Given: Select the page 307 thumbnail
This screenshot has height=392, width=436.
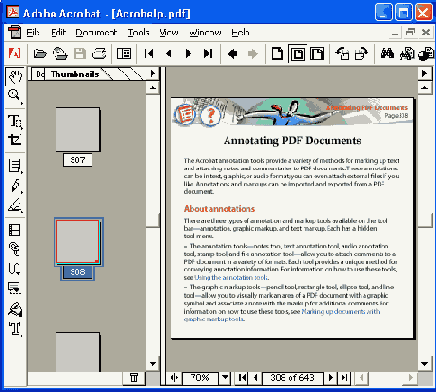Looking at the screenshot, I should click(x=78, y=129).
